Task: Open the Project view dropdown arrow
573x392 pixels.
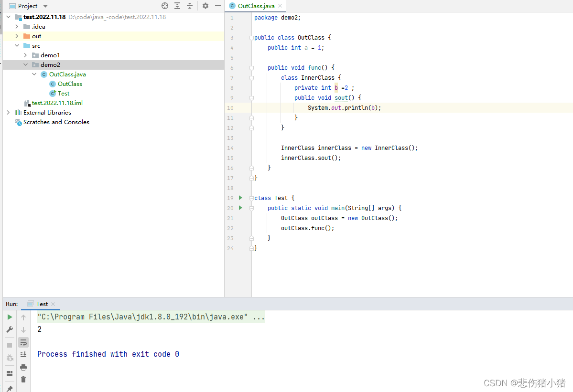Action: coord(45,6)
